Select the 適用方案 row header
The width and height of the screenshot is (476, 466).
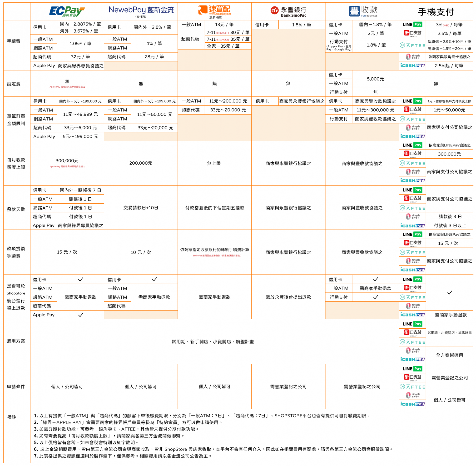coord(16,341)
